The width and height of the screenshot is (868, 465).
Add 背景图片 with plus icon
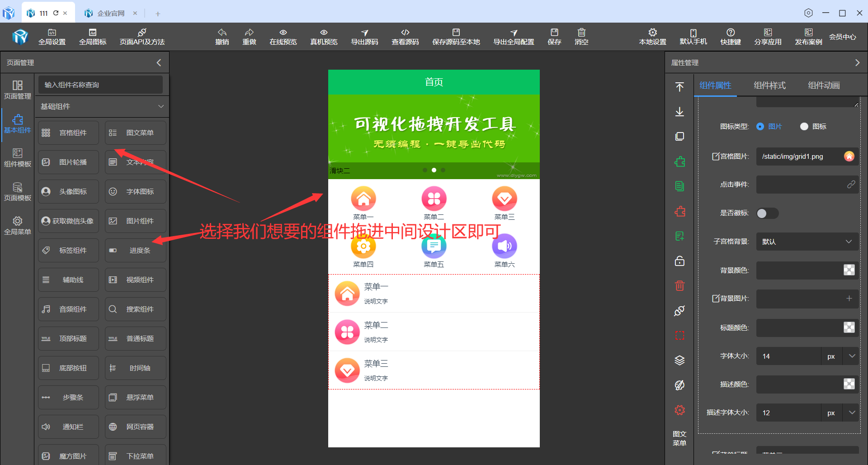point(849,298)
